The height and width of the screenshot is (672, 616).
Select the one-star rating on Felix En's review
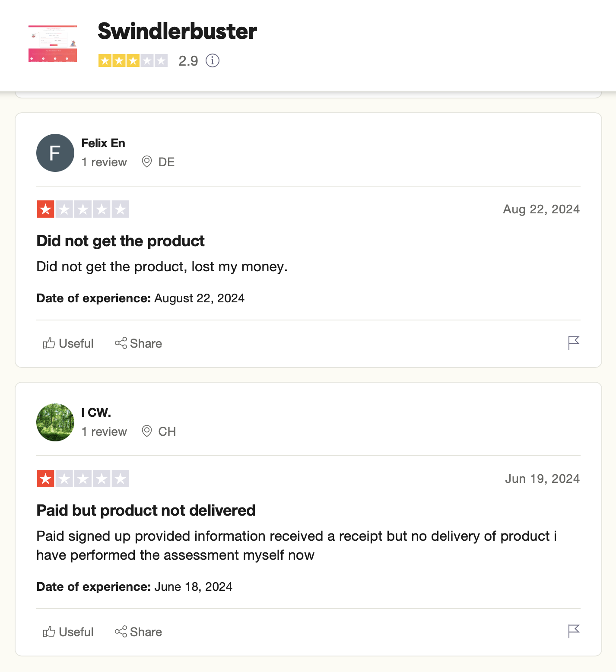coord(83,209)
